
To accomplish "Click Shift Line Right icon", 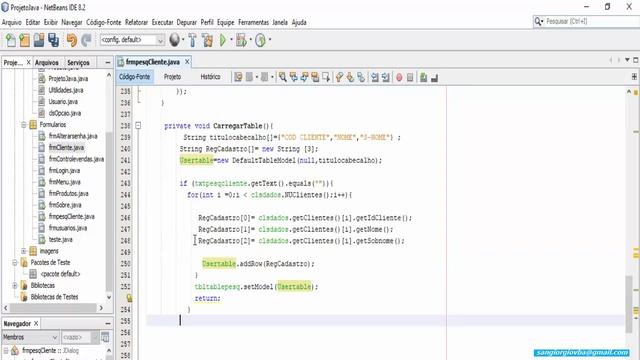I will 385,77.
